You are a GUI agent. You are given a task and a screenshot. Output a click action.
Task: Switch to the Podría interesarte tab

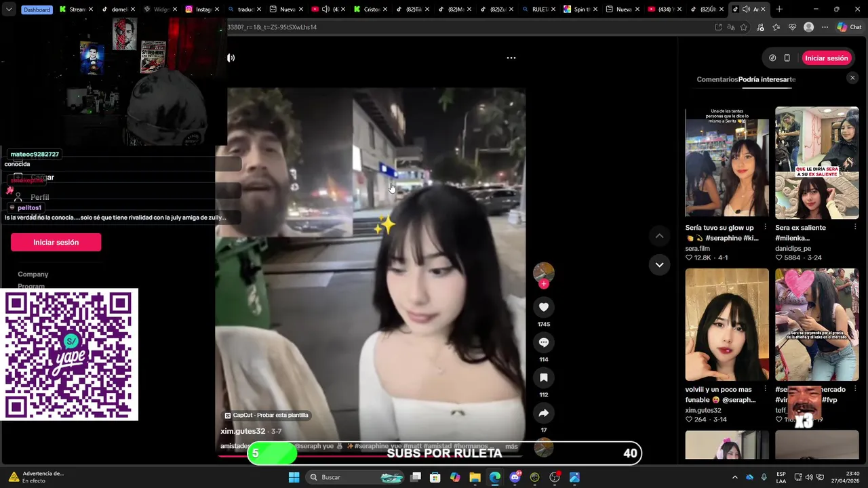[x=767, y=79]
